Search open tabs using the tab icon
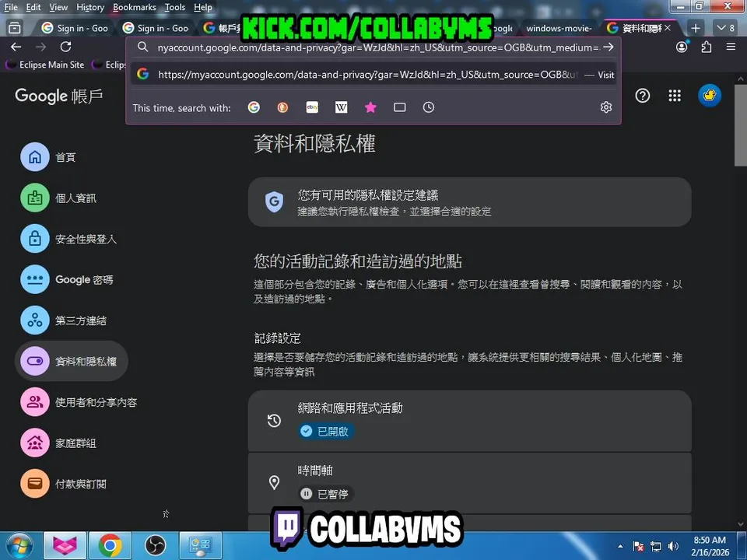 point(400,107)
